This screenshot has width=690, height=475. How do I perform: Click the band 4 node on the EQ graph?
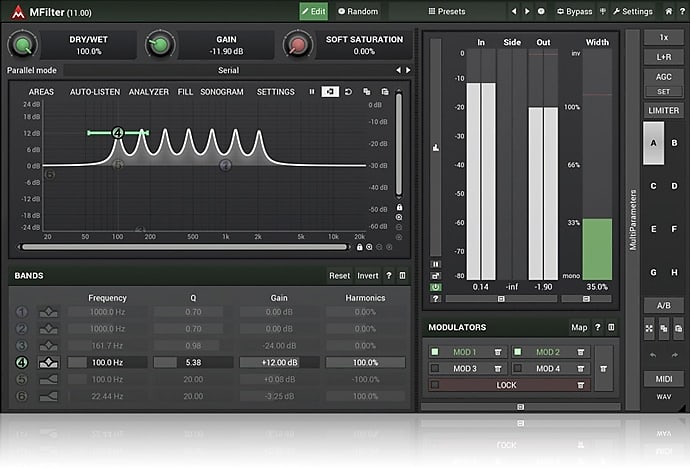pyautogui.click(x=118, y=133)
